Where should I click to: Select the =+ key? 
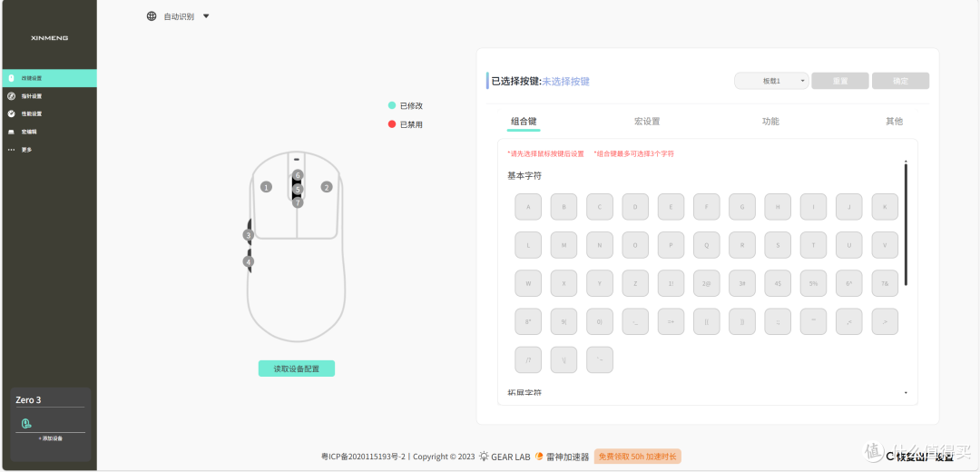pos(671,321)
